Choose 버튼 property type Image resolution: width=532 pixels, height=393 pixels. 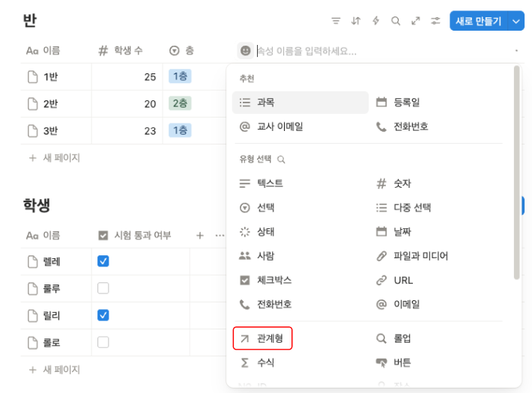[437, 362]
